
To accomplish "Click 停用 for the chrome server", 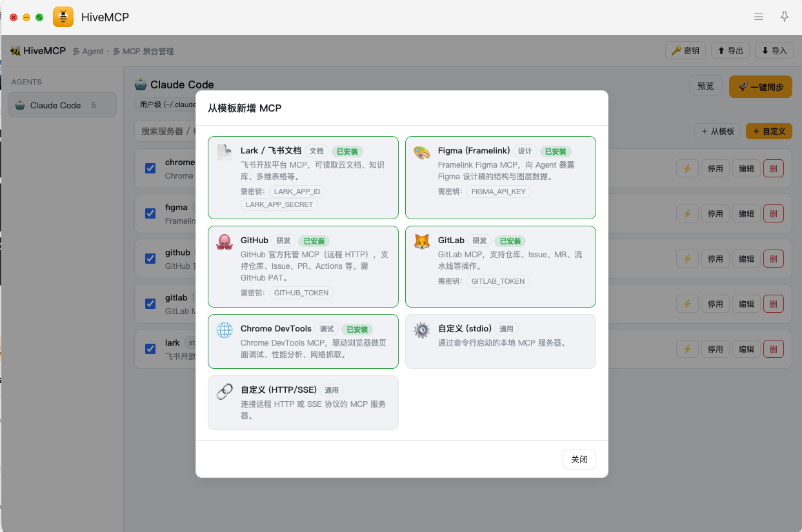I will pos(716,168).
